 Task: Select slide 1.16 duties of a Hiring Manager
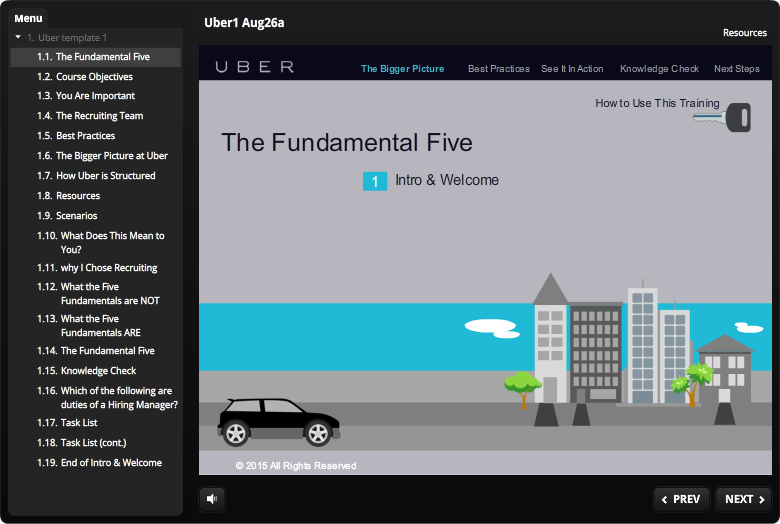point(96,398)
